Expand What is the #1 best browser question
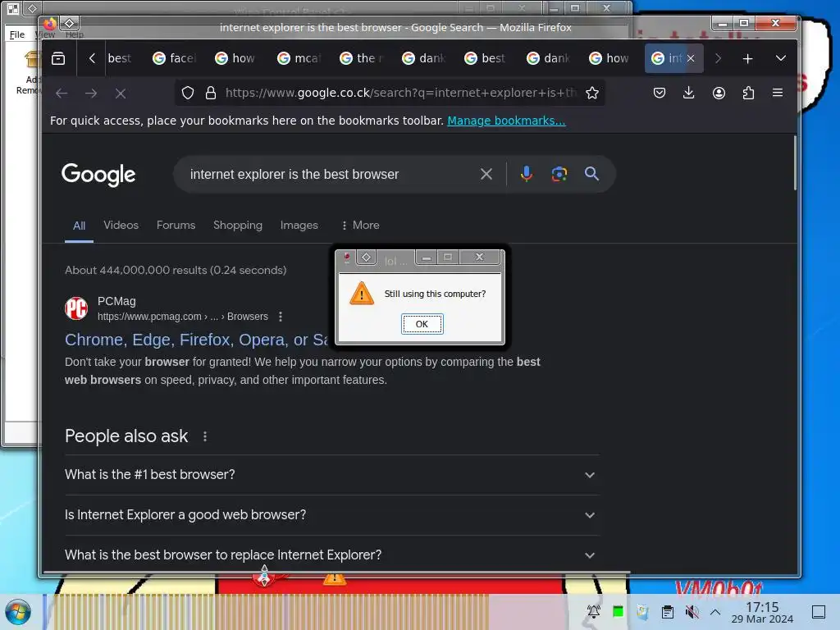The image size is (840, 630). coord(331,475)
